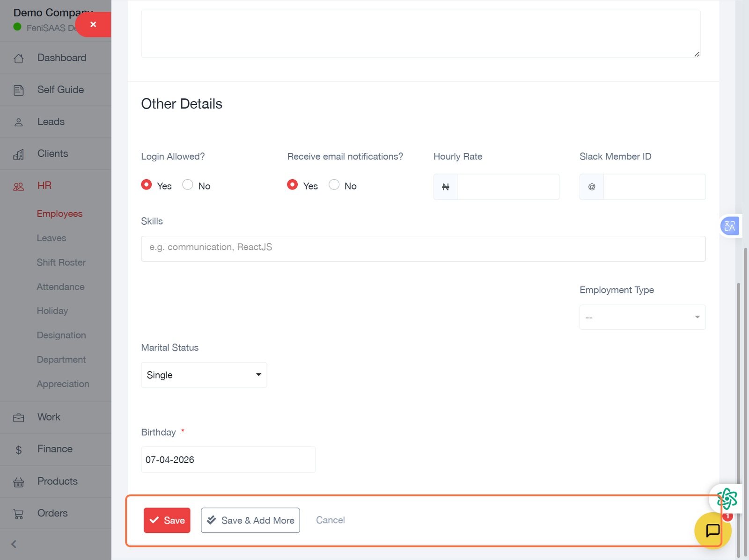Open the Marital Status dropdown
749x560 pixels.
click(x=204, y=375)
